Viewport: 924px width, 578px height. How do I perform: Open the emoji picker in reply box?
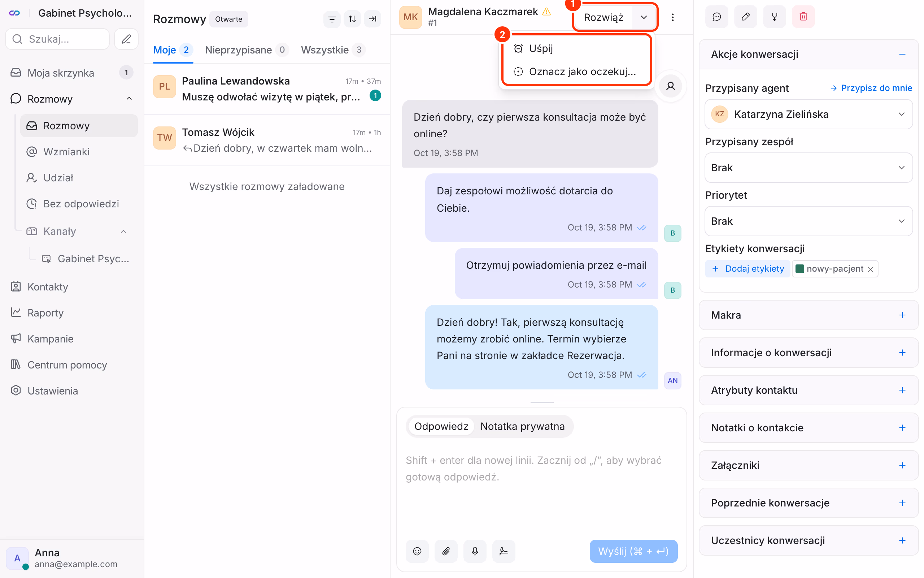(417, 551)
